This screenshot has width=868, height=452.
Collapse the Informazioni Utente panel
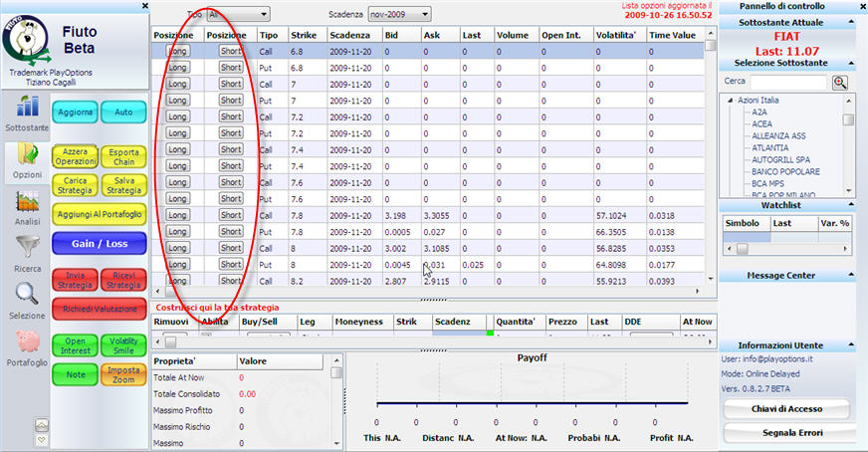[x=851, y=345]
